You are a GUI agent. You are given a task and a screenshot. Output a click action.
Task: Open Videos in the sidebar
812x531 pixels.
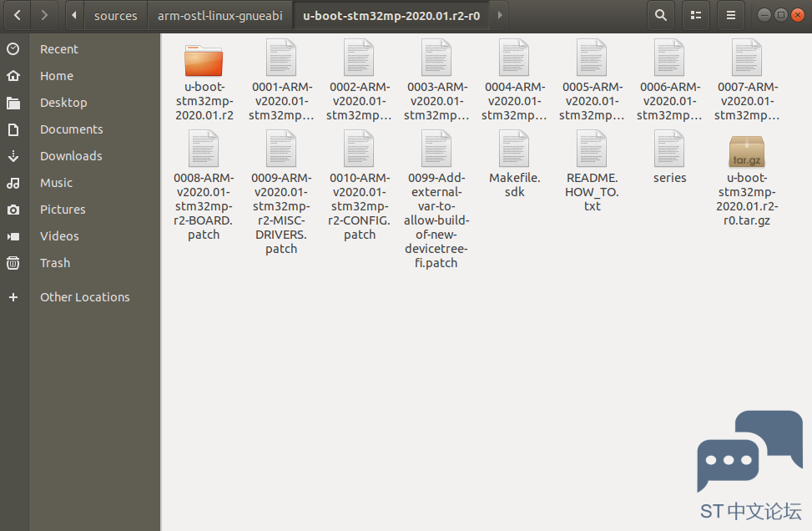point(59,236)
